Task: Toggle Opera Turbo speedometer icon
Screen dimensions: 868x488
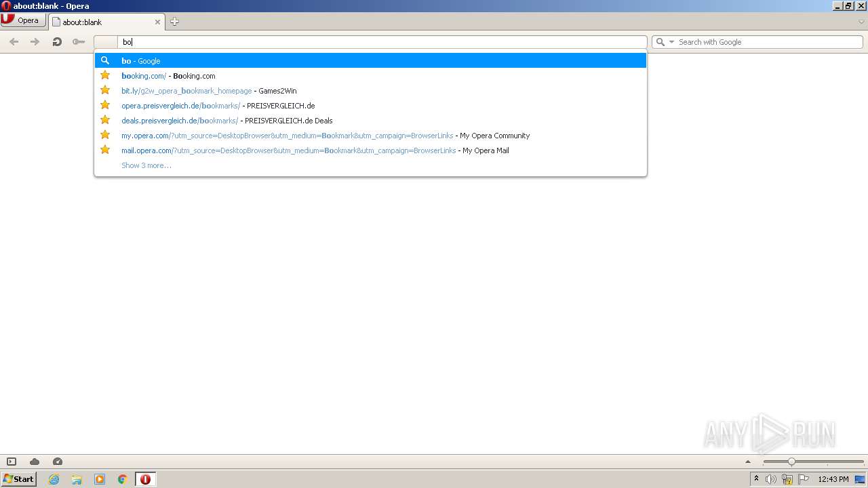Action: pyautogui.click(x=58, y=462)
